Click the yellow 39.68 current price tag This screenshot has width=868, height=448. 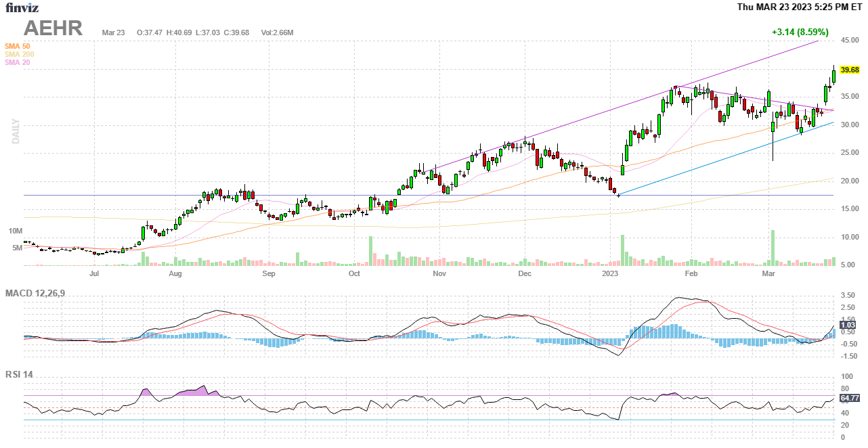click(849, 70)
